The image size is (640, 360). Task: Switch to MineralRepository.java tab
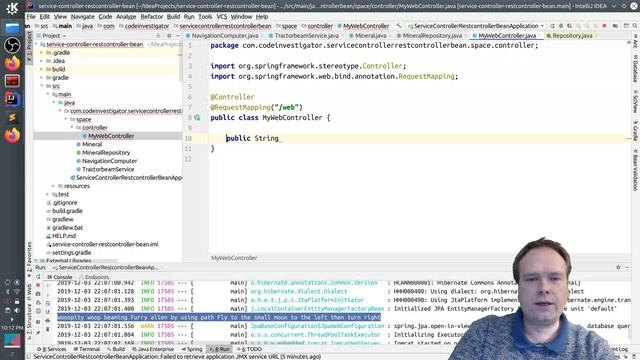[431, 36]
